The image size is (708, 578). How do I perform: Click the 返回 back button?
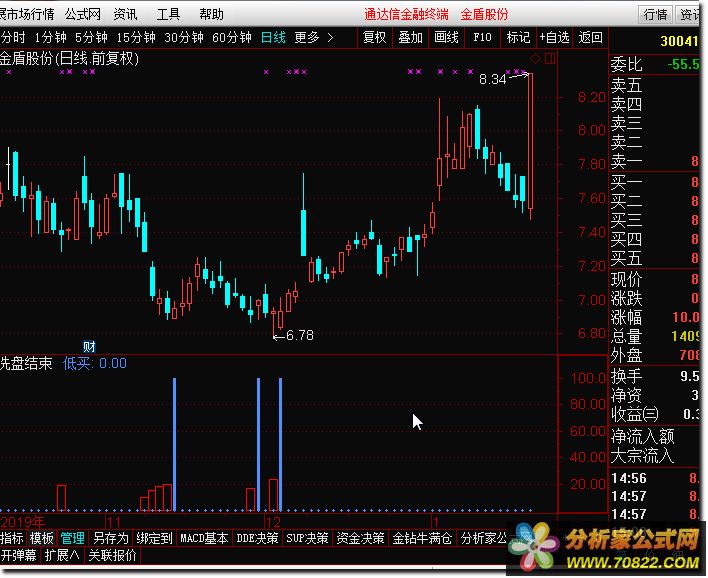point(591,37)
